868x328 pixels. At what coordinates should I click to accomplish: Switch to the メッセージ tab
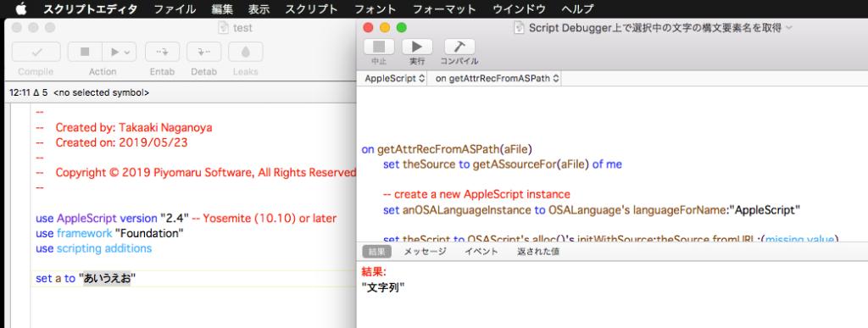pyautogui.click(x=425, y=252)
